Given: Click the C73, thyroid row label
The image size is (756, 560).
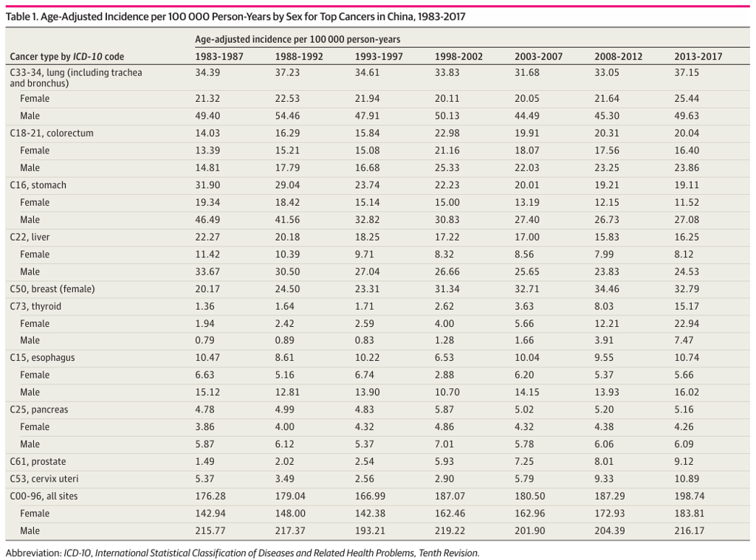Looking at the screenshot, I should 35,306.
